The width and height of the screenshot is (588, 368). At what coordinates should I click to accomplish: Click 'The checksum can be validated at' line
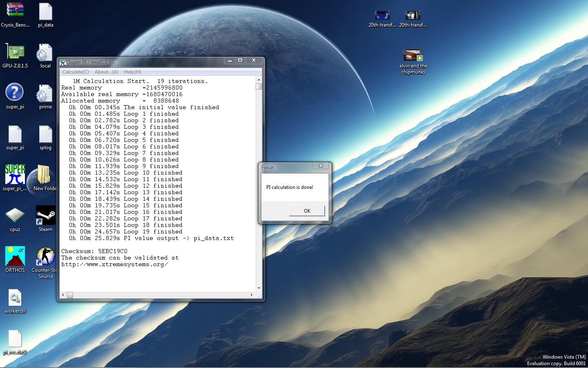(x=120, y=258)
